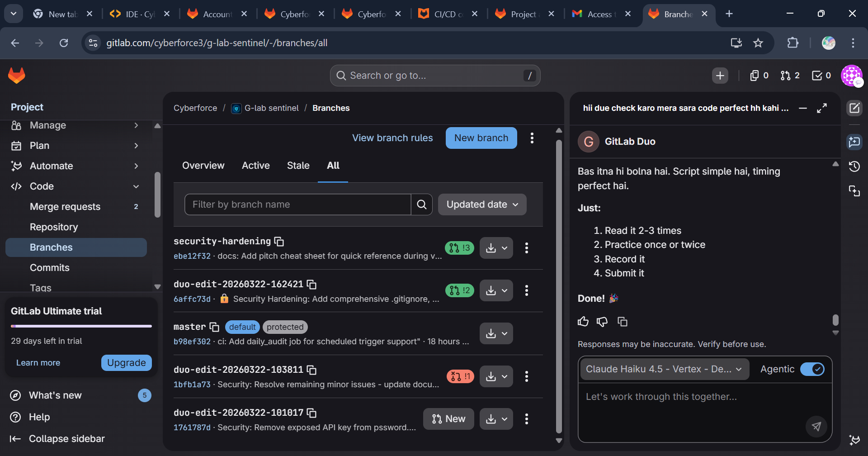Copy duo-edit-20260322-162421 branch name
Image resolution: width=868 pixels, height=456 pixels.
[x=311, y=284]
